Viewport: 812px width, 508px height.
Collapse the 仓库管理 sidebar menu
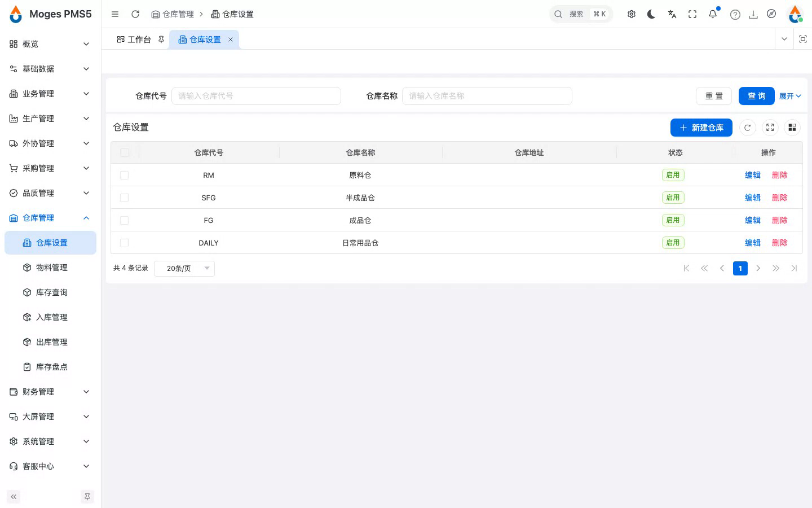[50, 218]
